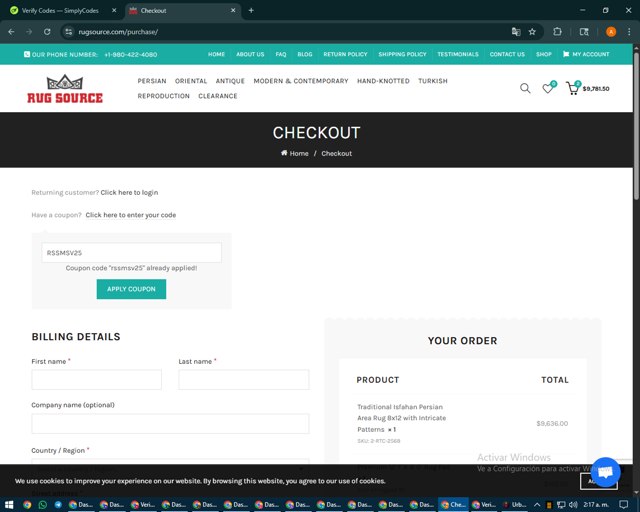Open the BLOG menu link
640x512 pixels.
pos(305,54)
